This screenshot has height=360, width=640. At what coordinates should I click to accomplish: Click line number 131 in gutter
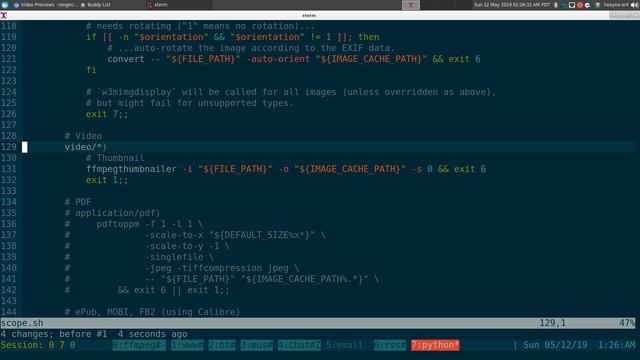(9, 169)
